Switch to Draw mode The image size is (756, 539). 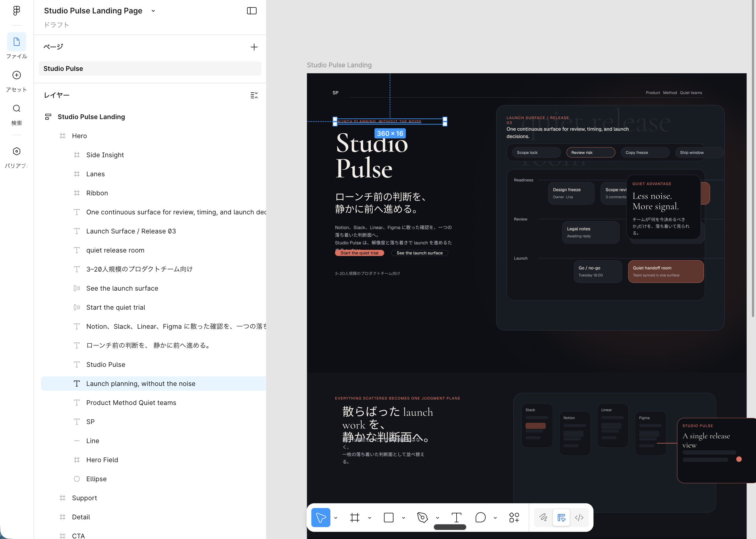click(x=543, y=518)
